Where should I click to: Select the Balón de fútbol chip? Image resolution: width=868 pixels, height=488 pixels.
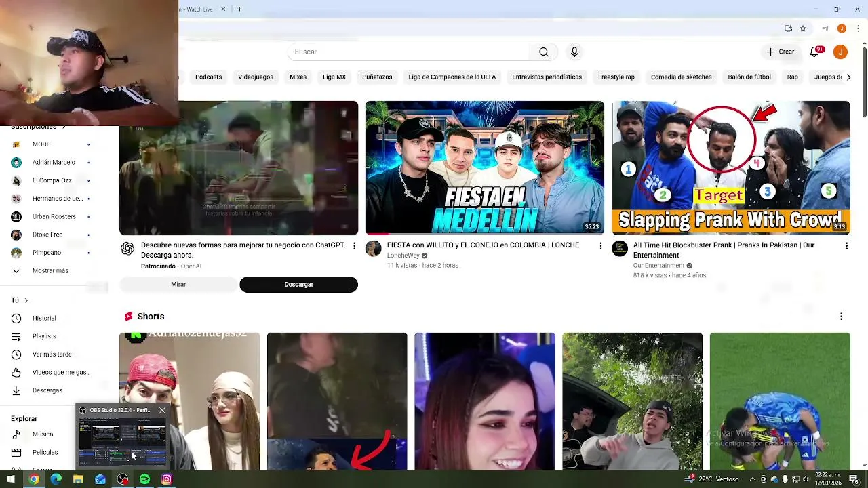point(749,77)
